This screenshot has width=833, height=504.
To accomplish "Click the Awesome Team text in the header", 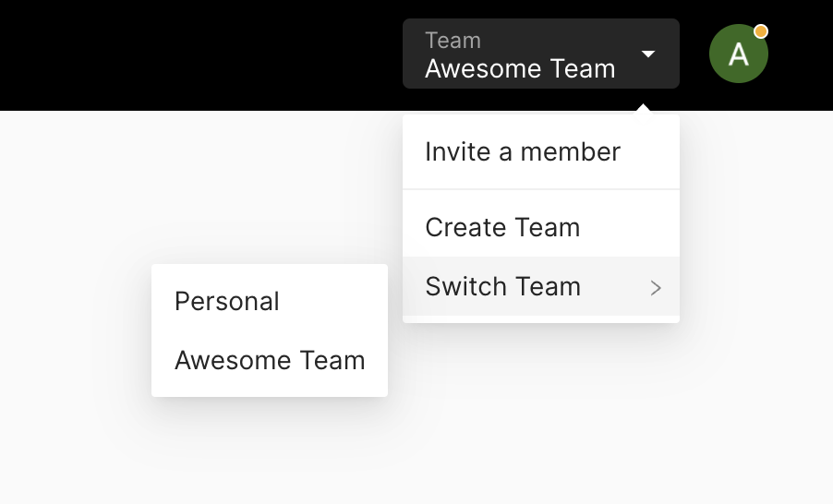I will click(520, 68).
